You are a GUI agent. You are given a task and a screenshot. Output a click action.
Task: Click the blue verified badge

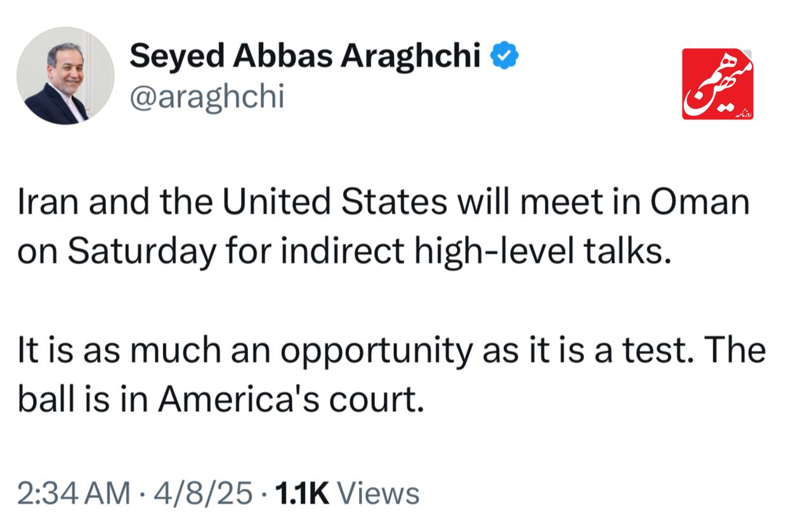coord(506,58)
